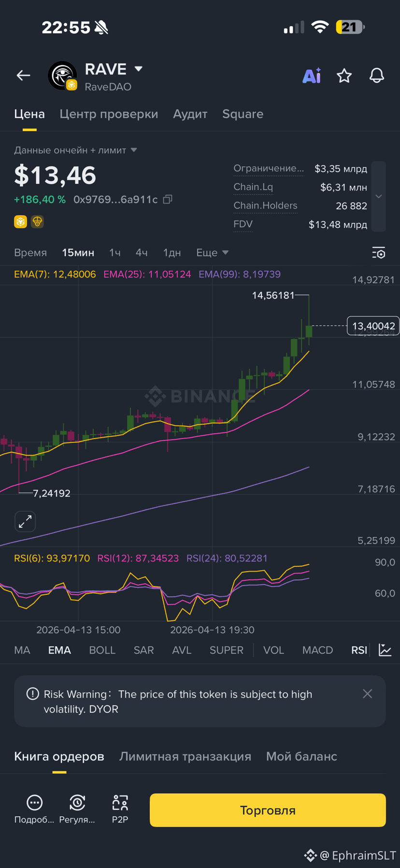The width and height of the screenshot is (400, 868).
Task: Tap the brown token badge icon
Action: coord(37,221)
